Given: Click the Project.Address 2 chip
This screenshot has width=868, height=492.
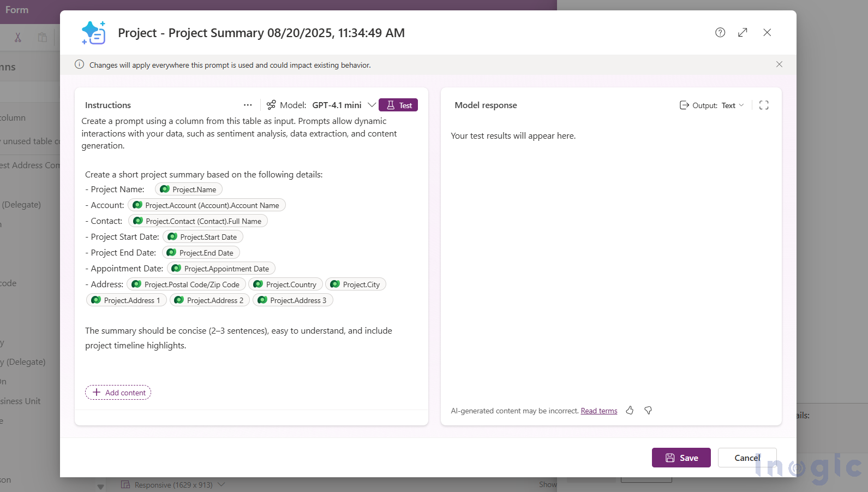Looking at the screenshot, I should click(210, 300).
